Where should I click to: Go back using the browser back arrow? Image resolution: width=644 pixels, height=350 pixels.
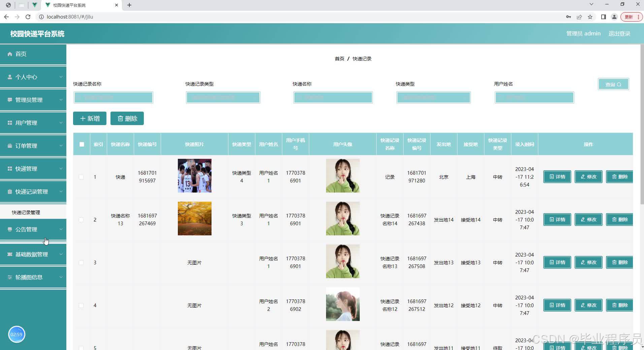click(x=6, y=17)
